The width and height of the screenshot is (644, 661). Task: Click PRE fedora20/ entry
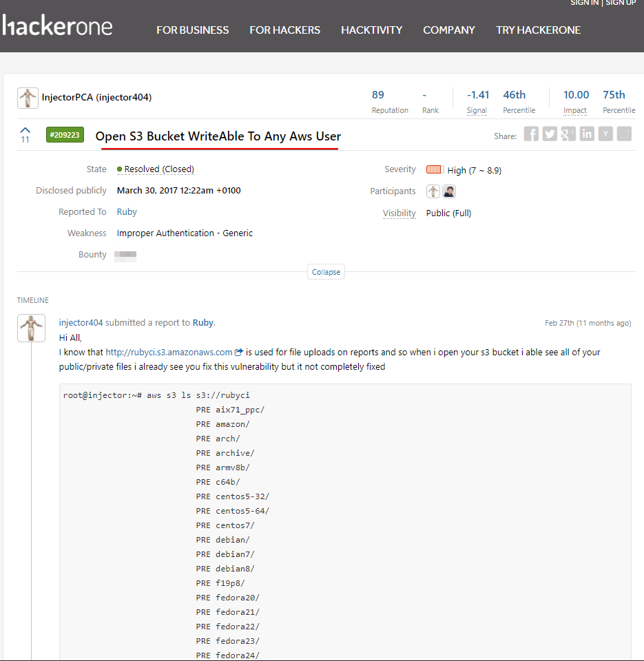228,598
